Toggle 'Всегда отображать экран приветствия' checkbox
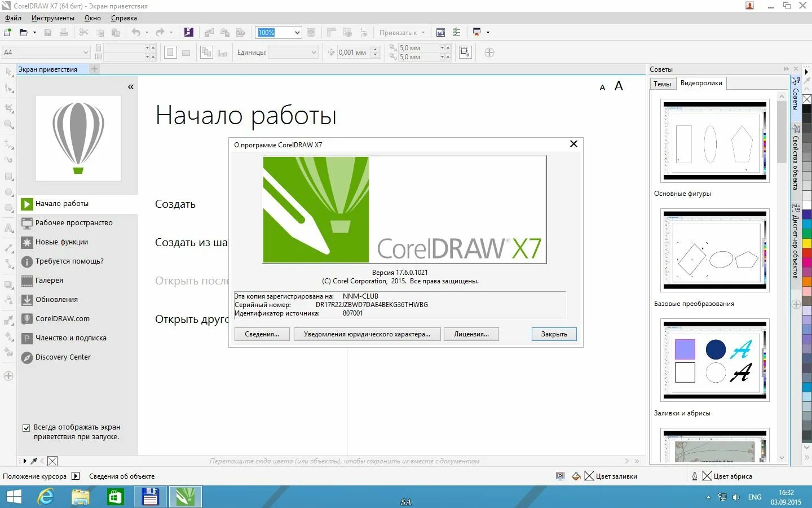The image size is (812, 508). (x=26, y=428)
